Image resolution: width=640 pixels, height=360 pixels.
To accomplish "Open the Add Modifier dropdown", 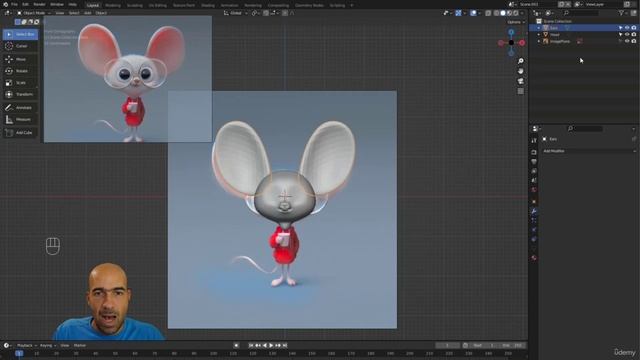I will click(589, 151).
